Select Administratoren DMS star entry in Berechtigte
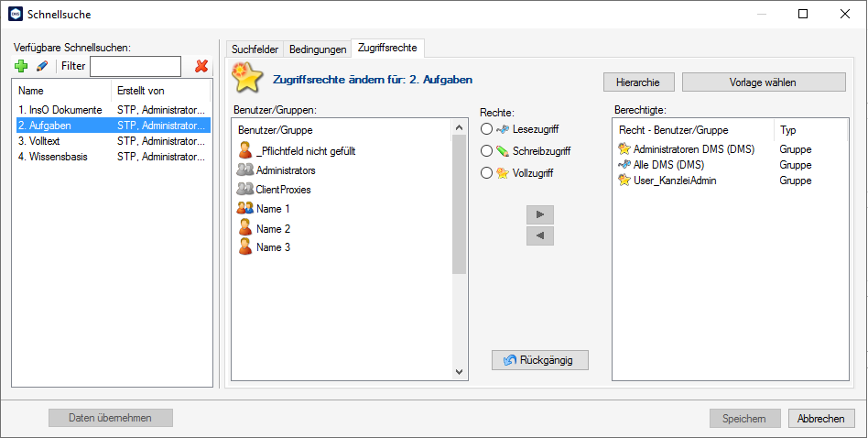Viewport: 868px width, 438px height. pyautogui.click(x=687, y=149)
